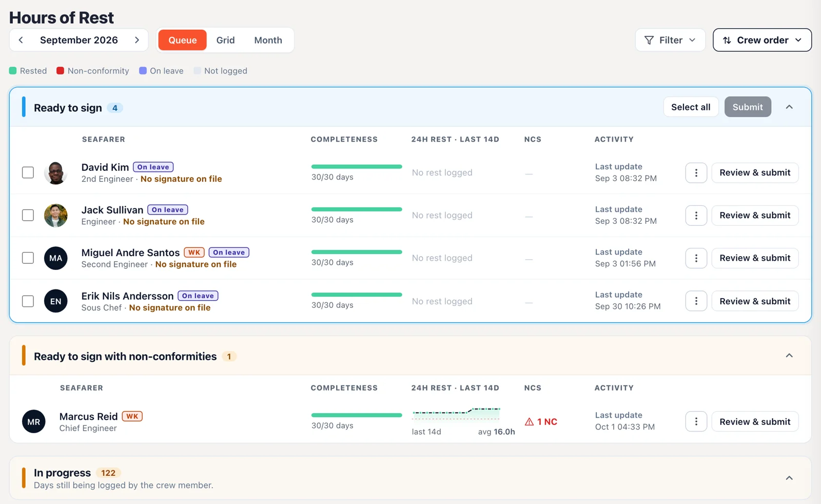Tick the checkbox for David Kim
Viewport: 821px width, 504px height.
point(28,172)
